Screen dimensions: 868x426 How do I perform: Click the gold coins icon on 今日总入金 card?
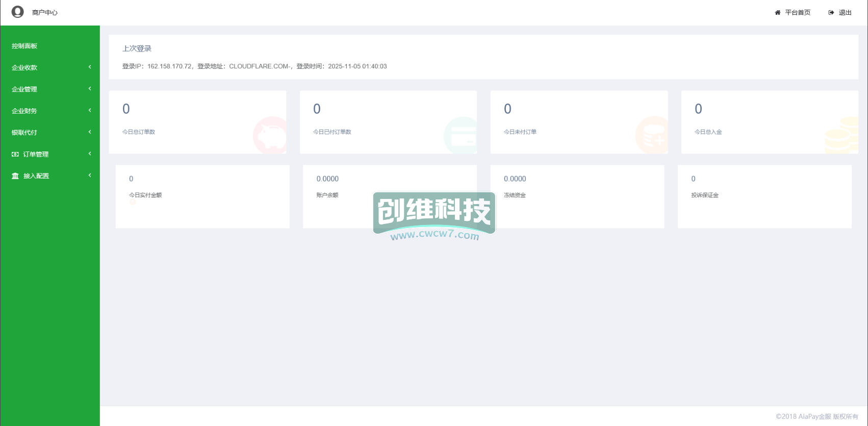point(842,135)
